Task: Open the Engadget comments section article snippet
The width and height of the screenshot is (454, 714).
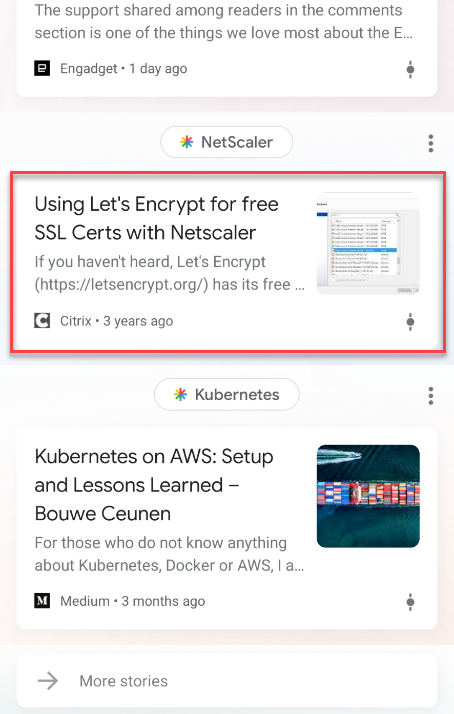Action: [224, 21]
